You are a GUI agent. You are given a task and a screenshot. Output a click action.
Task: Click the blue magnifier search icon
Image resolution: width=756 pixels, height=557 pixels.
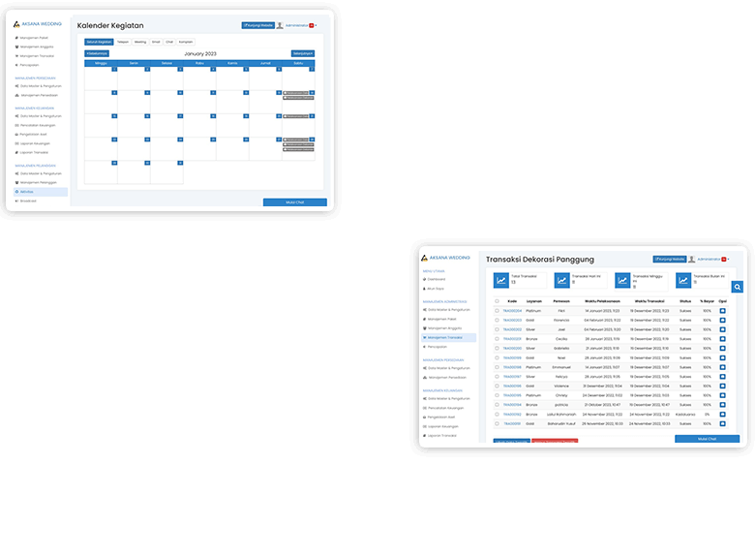[738, 288]
